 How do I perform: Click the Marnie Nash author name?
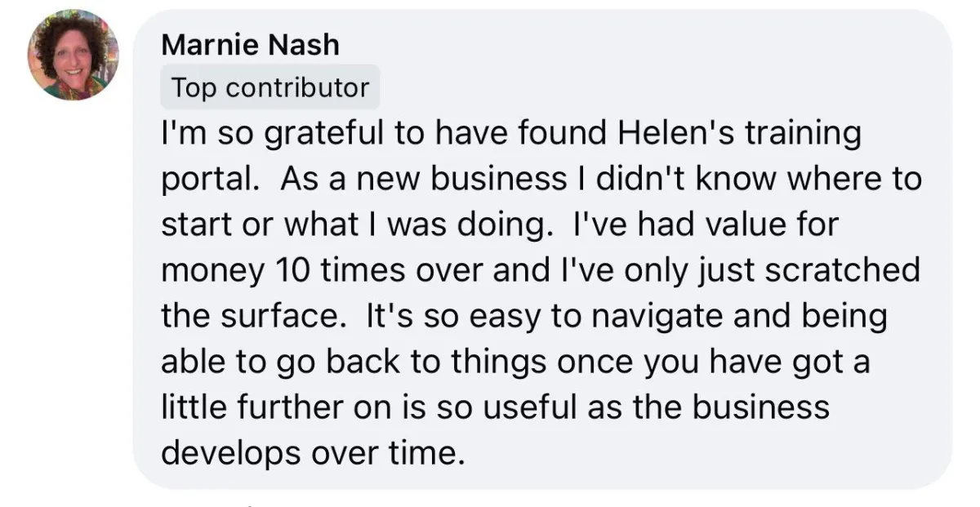click(250, 45)
